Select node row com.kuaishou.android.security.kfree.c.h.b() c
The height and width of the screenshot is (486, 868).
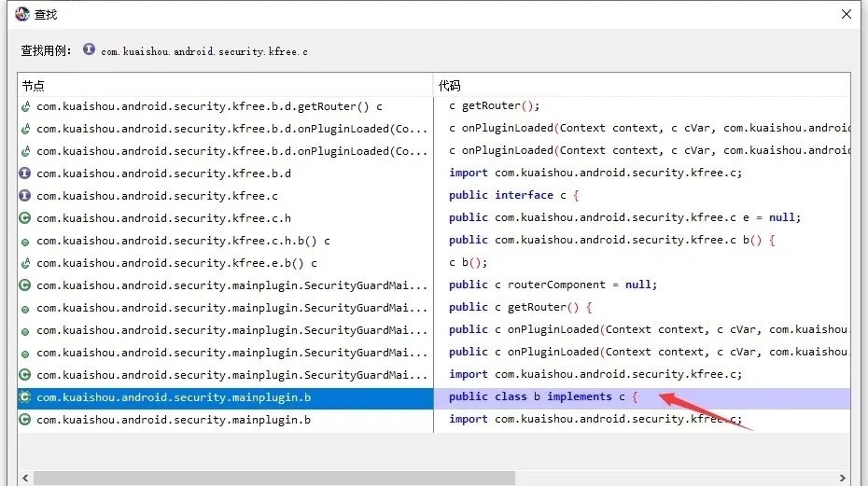click(x=183, y=241)
